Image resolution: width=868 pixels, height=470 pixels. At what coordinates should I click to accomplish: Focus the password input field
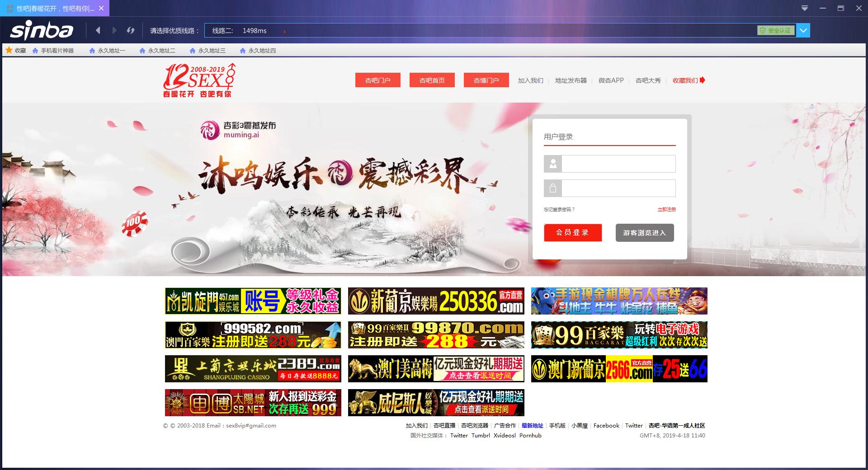tap(618, 188)
